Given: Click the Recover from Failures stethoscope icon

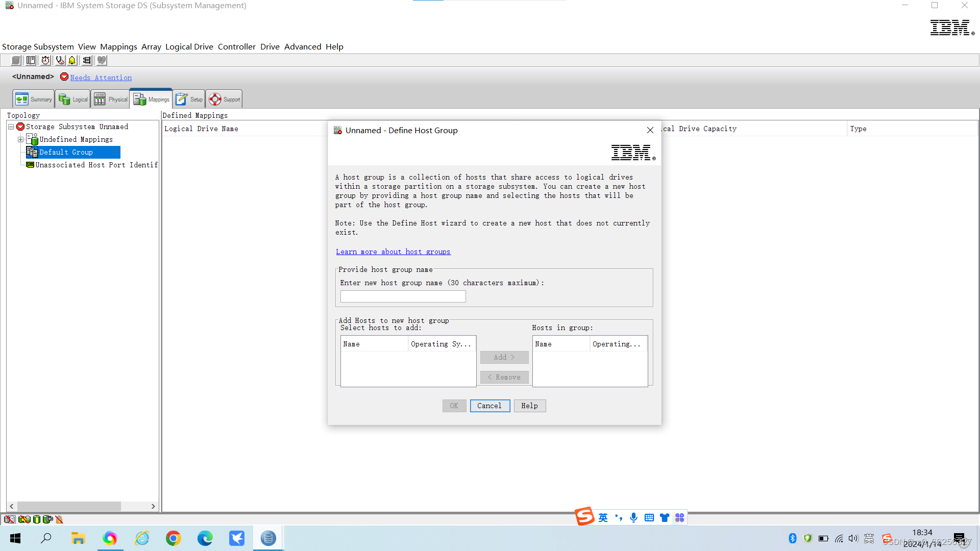Looking at the screenshot, I should (x=60, y=60).
